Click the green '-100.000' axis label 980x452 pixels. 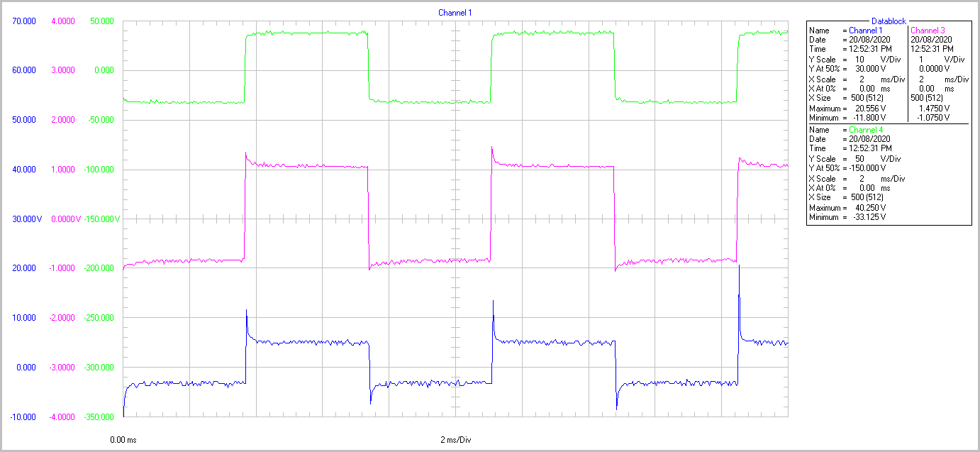click(99, 170)
